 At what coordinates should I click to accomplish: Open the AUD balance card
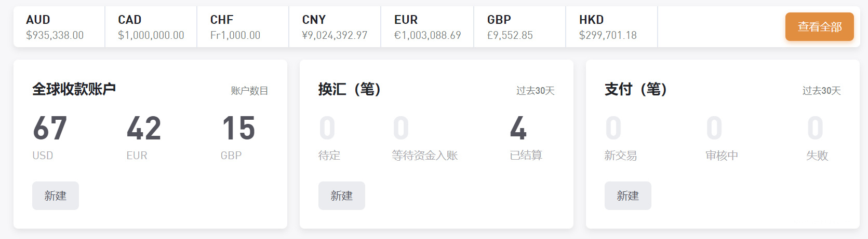(x=59, y=27)
